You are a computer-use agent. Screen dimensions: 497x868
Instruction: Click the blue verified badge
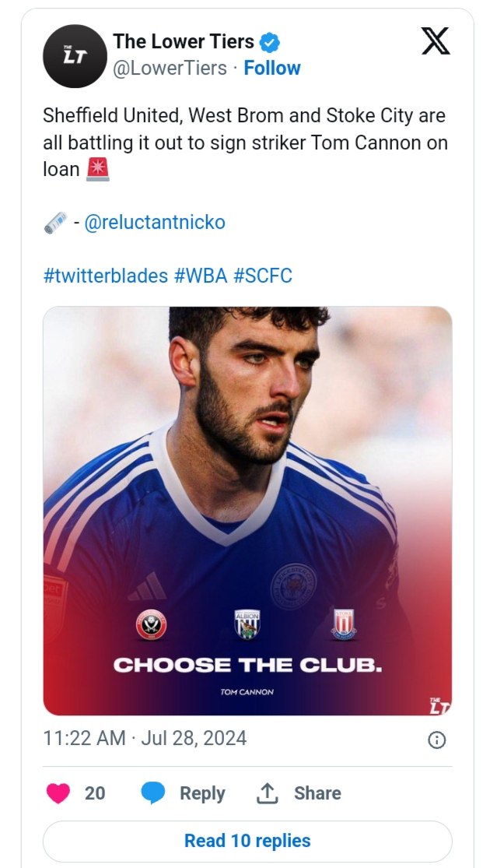tap(270, 42)
